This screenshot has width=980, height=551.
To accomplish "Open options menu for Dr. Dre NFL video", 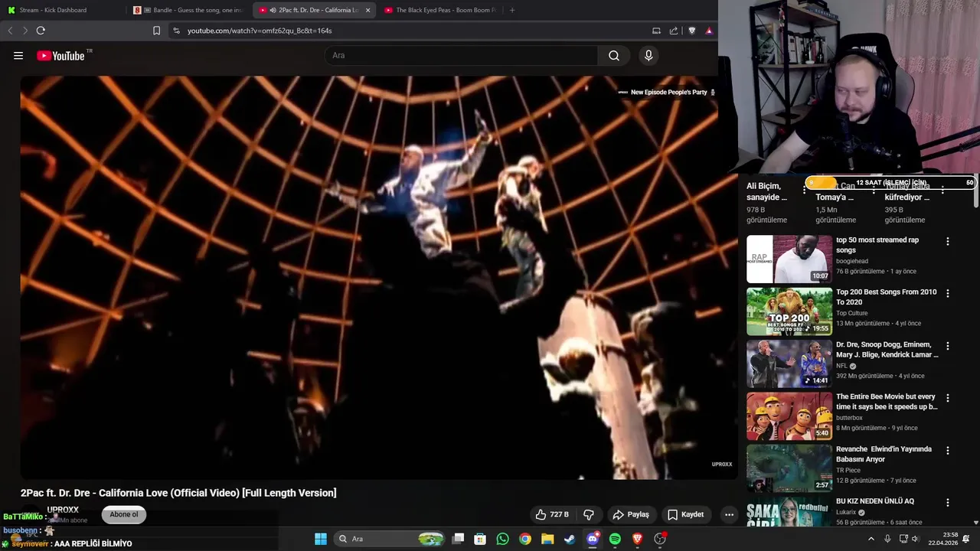I will pyautogui.click(x=948, y=346).
